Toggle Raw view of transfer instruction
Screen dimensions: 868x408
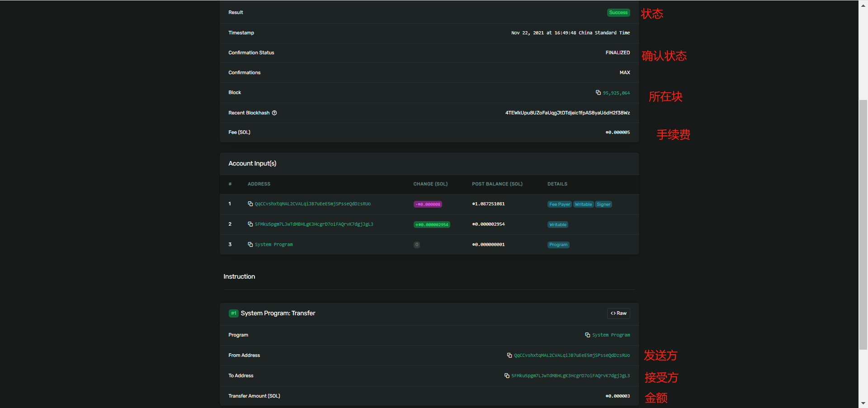click(x=618, y=313)
